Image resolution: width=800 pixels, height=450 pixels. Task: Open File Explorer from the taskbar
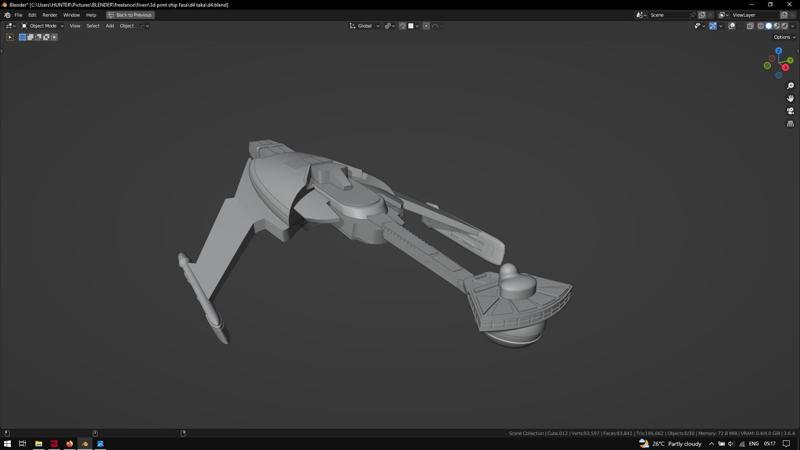(38, 444)
